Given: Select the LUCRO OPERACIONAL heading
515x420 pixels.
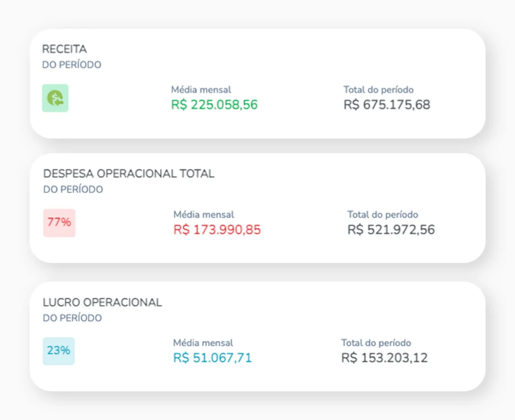Looking at the screenshot, I should tap(103, 303).
